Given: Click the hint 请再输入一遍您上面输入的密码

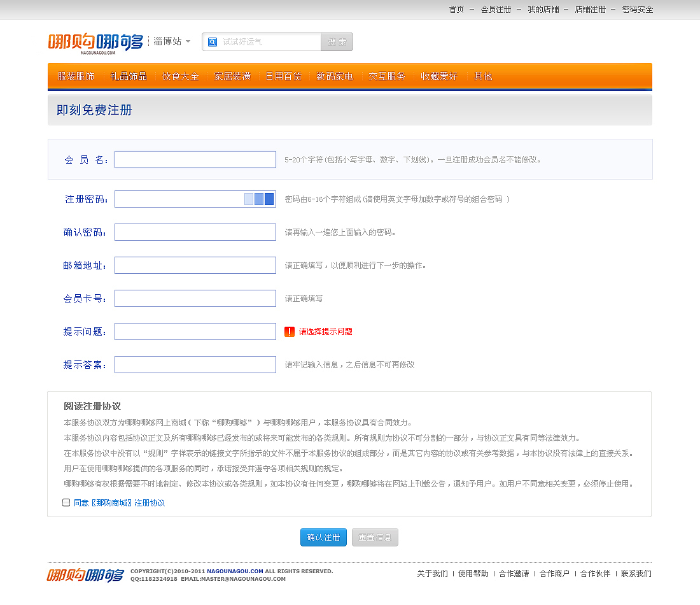Looking at the screenshot, I should (340, 232).
